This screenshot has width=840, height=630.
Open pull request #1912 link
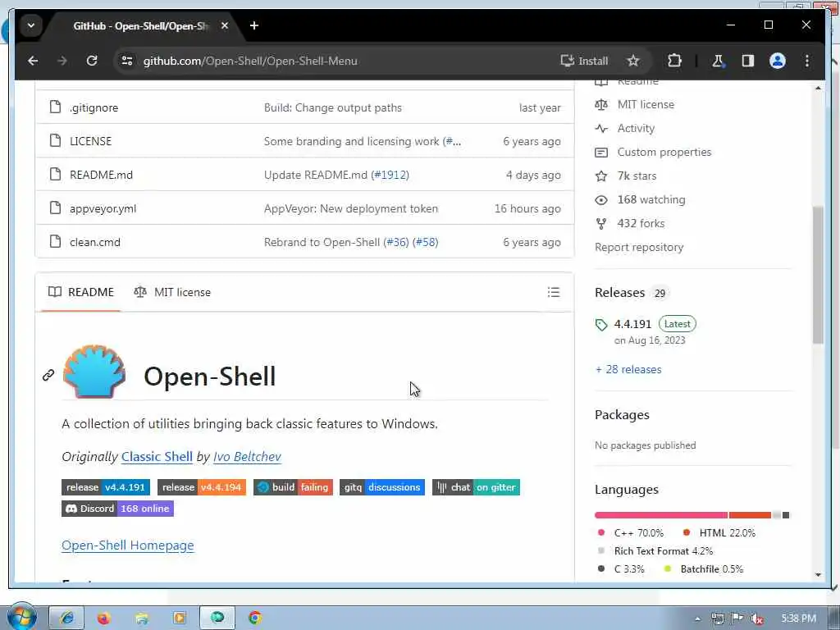pyautogui.click(x=390, y=175)
